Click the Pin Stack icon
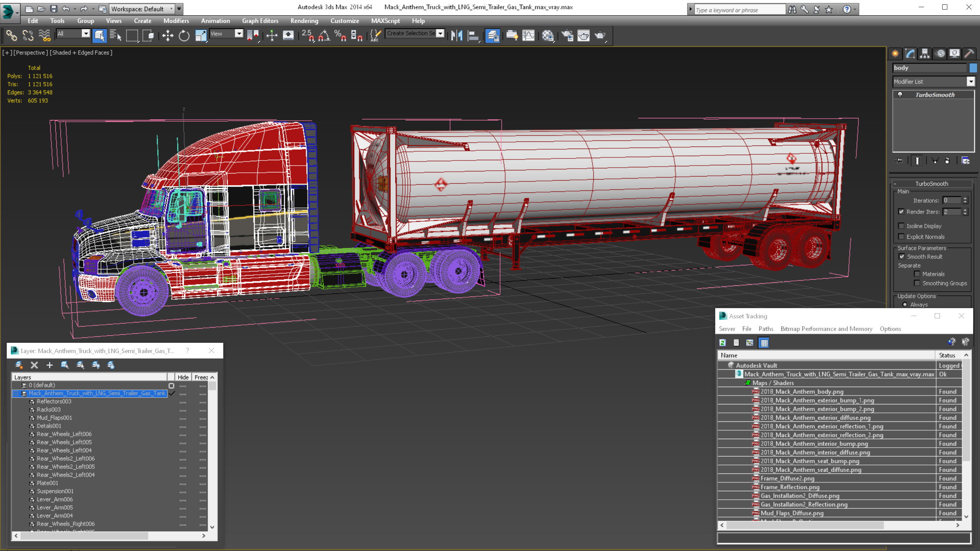This screenshot has width=980, height=551. 899,161
